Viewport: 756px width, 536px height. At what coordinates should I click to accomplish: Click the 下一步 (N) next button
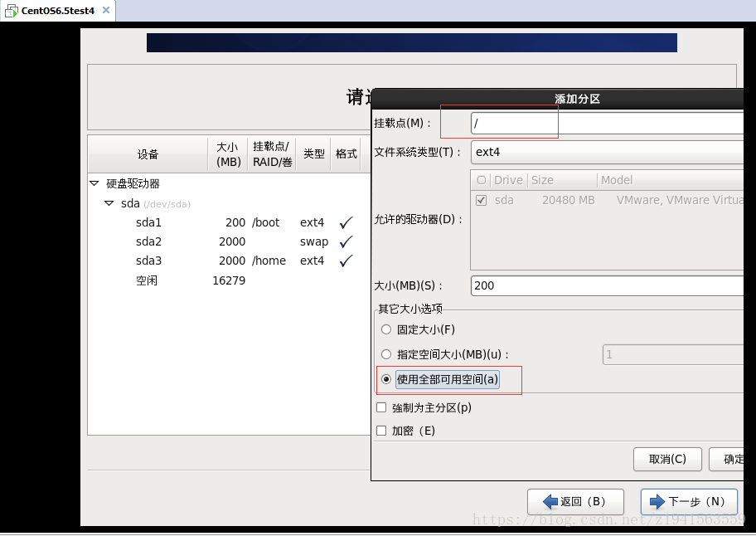point(689,502)
